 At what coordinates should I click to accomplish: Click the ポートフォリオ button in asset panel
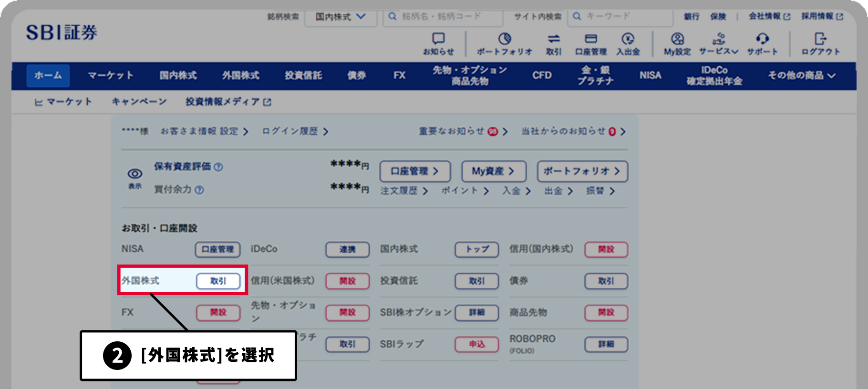pos(582,171)
